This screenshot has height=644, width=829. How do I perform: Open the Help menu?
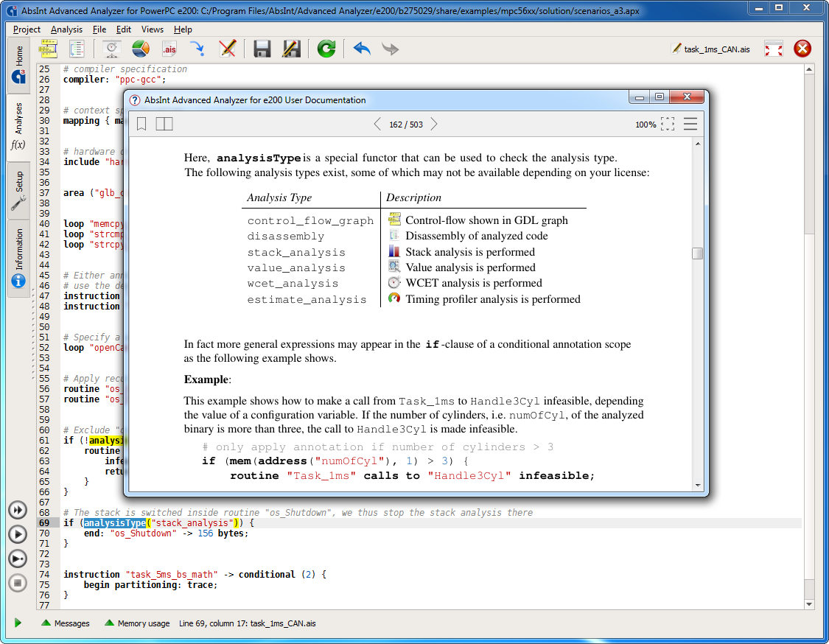pyautogui.click(x=183, y=29)
